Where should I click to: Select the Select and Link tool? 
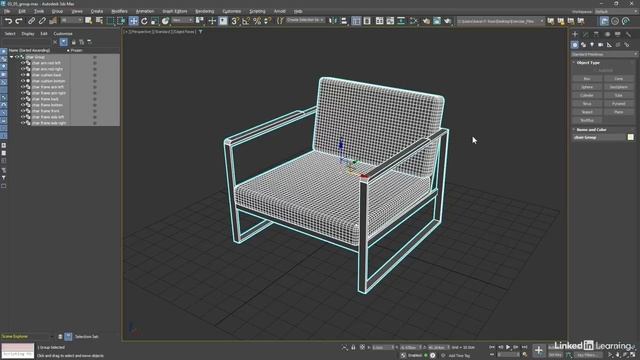tap(31, 21)
